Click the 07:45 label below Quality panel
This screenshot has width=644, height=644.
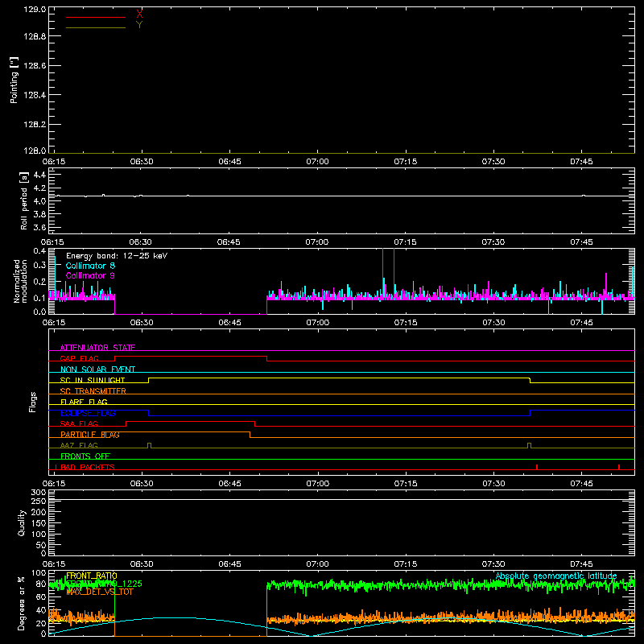click(581, 564)
